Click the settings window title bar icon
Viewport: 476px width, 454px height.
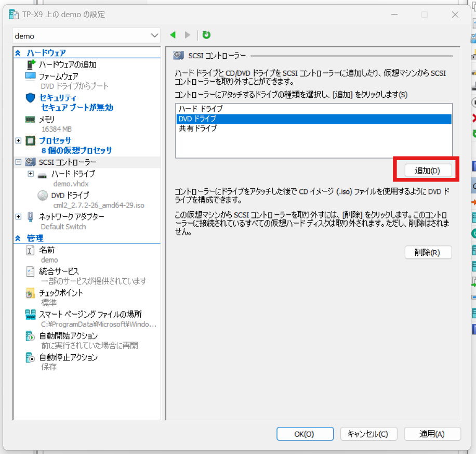click(x=14, y=14)
